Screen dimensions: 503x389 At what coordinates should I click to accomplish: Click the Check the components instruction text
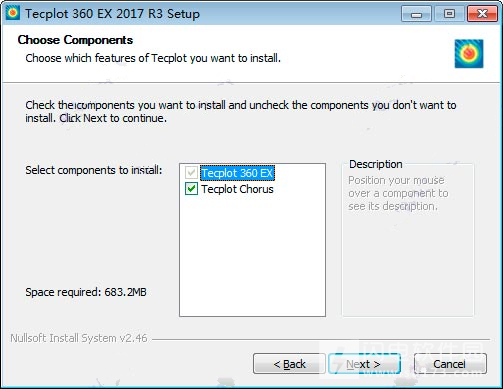click(241, 111)
